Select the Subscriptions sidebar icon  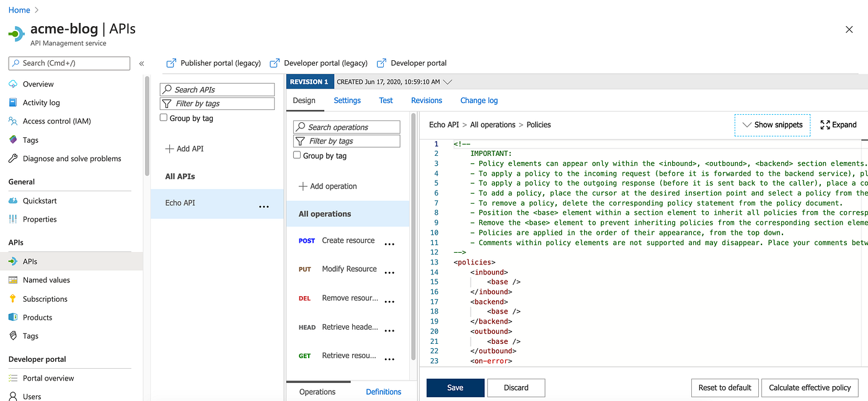[13, 299]
